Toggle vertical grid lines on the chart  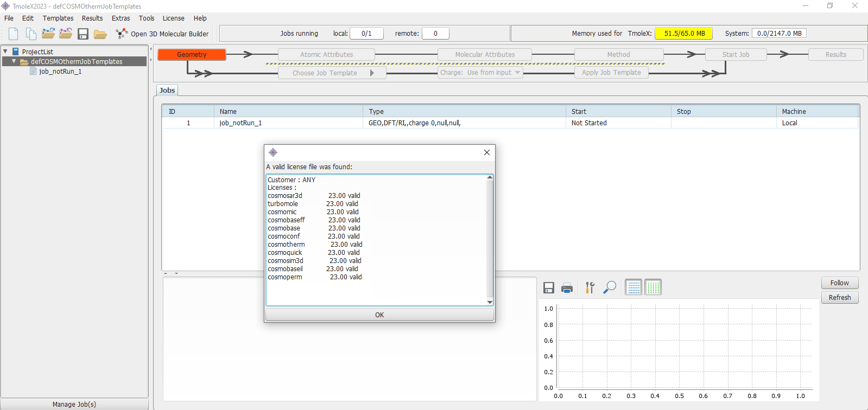tap(653, 287)
